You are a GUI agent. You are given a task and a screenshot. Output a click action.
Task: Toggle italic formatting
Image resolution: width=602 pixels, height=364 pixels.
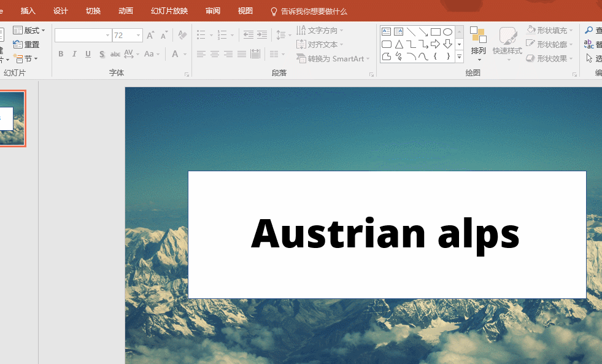74,54
